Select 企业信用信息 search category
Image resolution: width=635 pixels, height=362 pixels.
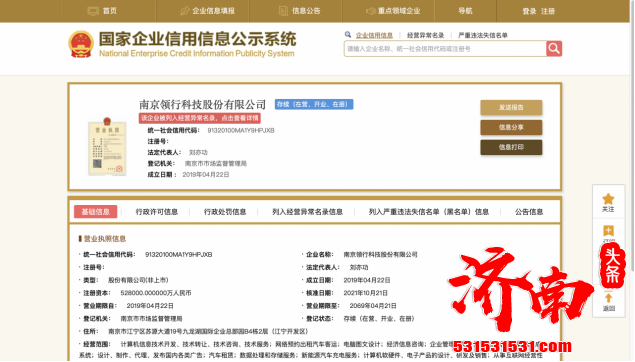pos(374,35)
